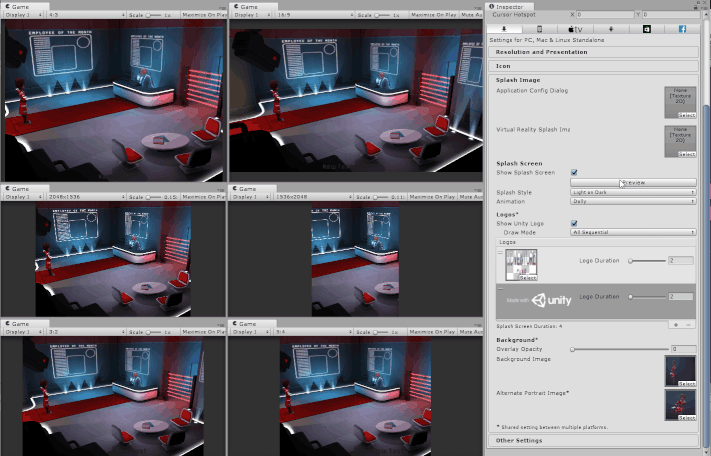Grab the drag handle of the first logo row
The height and width of the screenshot is (456, 711).
(x=501, y=252)
